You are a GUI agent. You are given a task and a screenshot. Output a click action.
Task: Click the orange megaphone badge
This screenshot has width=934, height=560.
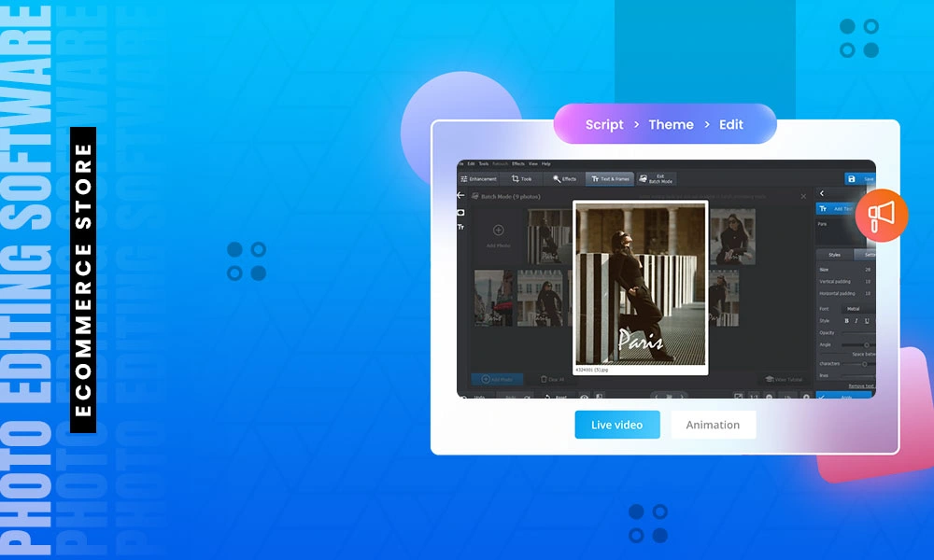(x=882, y=215)
